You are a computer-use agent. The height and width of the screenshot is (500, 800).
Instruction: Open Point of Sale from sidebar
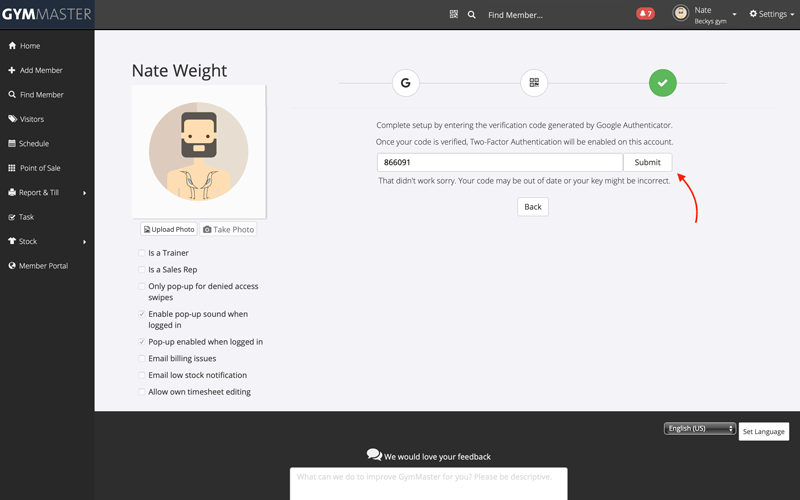[40, 168]
